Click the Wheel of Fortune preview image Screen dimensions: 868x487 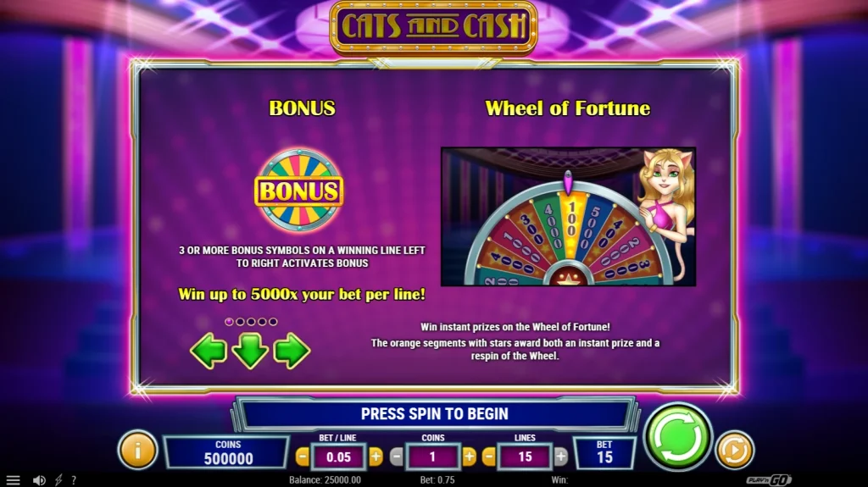[x=568, y=216]
